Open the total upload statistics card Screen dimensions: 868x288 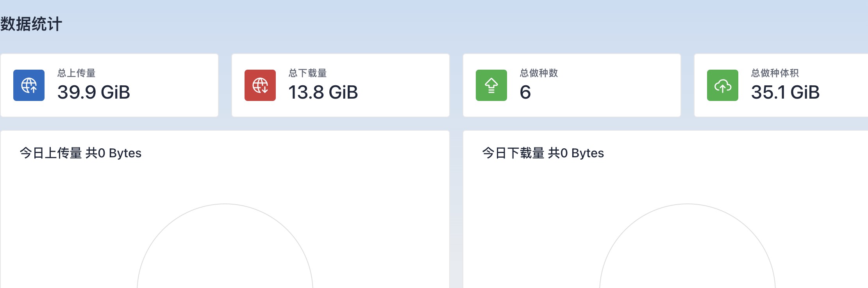click(x=109, y=85)
